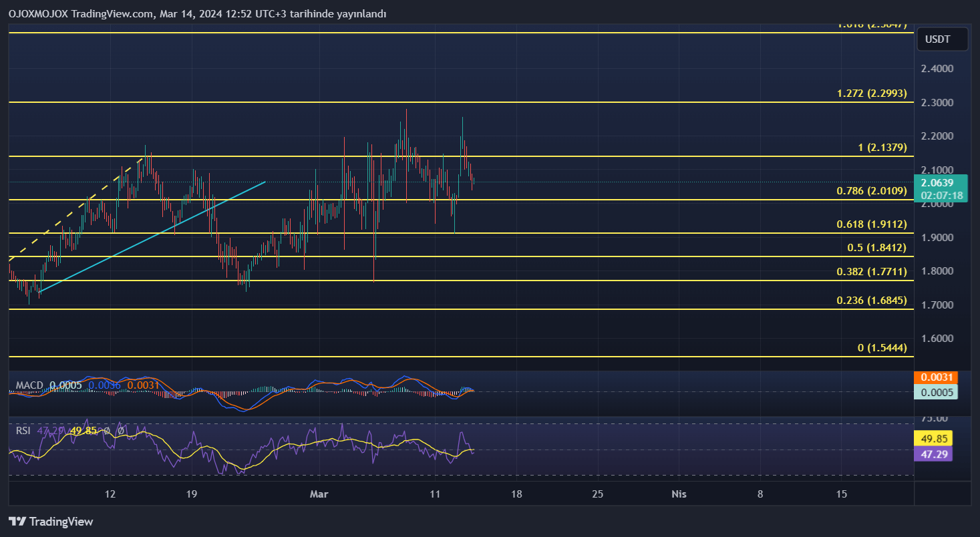
Task: Click the 75.00 RSI scale label
Action: 934,418
